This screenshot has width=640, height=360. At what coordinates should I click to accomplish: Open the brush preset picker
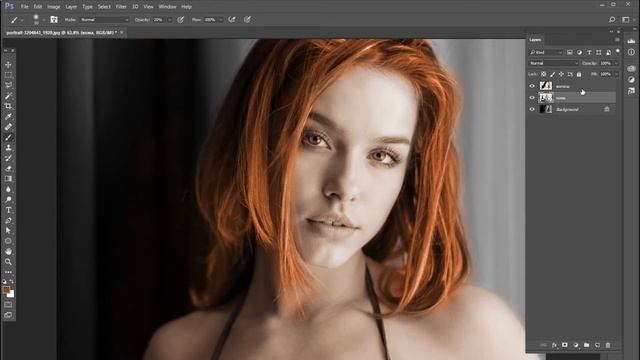click(x=43, y=20)
